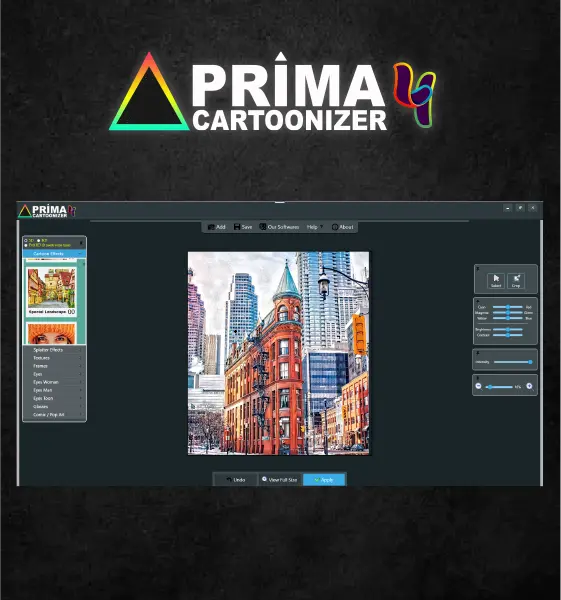Adjust the Magenta-Green slider
Image resolution: width=561 pixels, height=600 pixels.
[508, 313]
